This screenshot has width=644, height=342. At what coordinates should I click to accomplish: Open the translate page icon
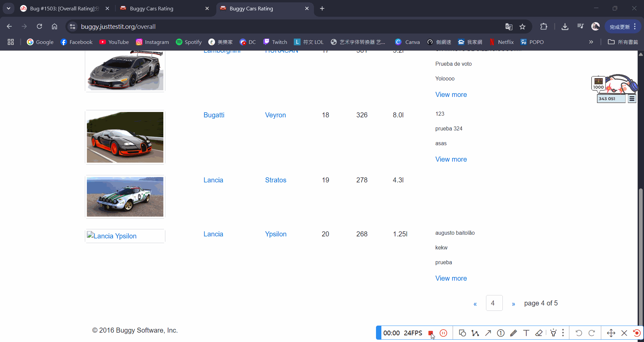(x=509, y=27)
